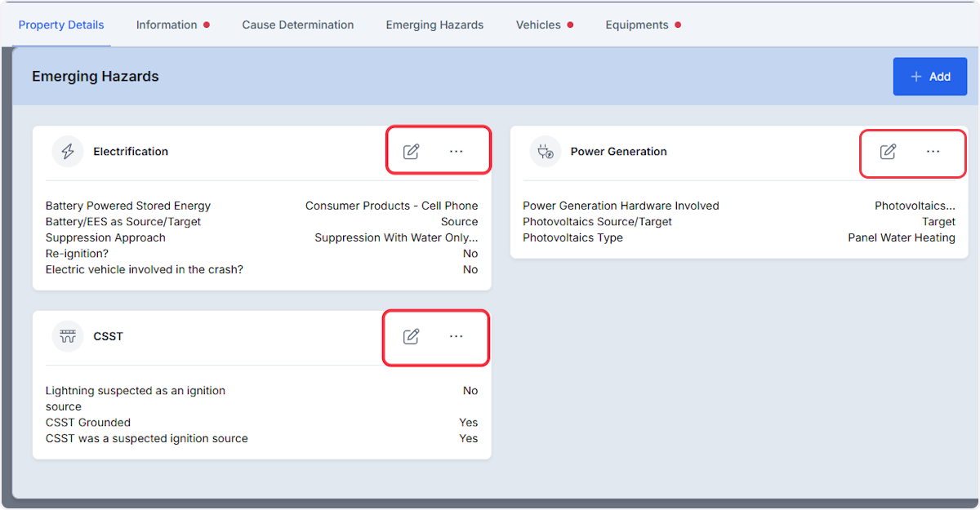Click the Electrification lightning bolt icon
The height and width of the screenshot is (510, 980).
[68, 152]
